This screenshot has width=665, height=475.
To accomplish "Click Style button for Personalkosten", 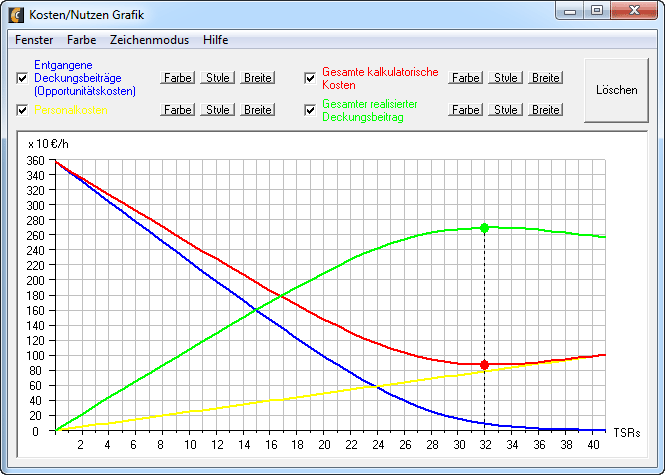I will (x=218, y=110).
